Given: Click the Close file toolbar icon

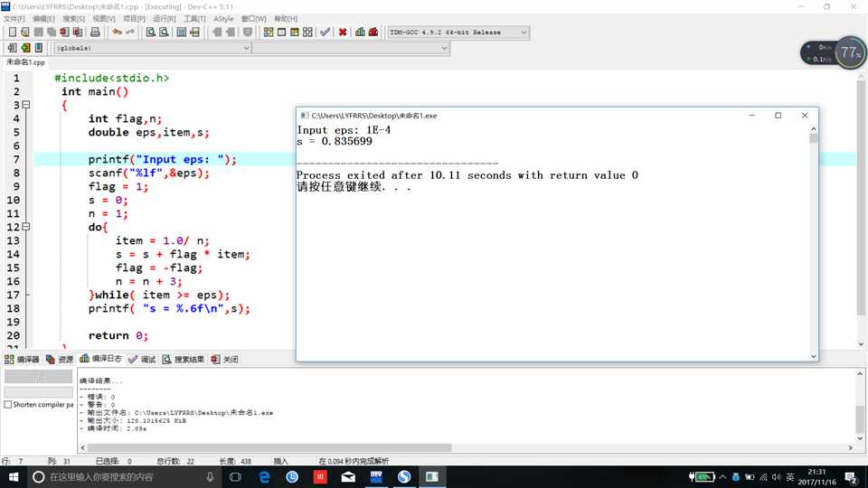Looking at the screenshot, I should click(64, 33).
